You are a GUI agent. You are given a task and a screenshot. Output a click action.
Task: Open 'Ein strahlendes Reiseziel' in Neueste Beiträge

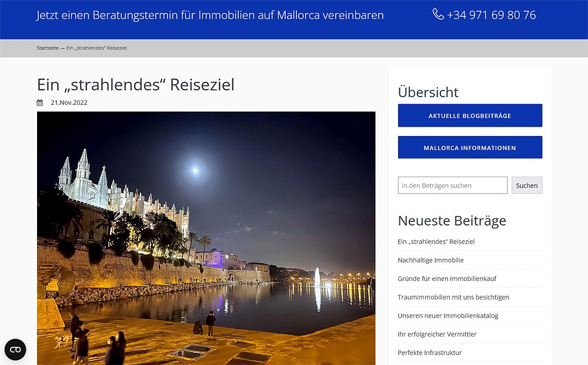click(x=436, y=241)
